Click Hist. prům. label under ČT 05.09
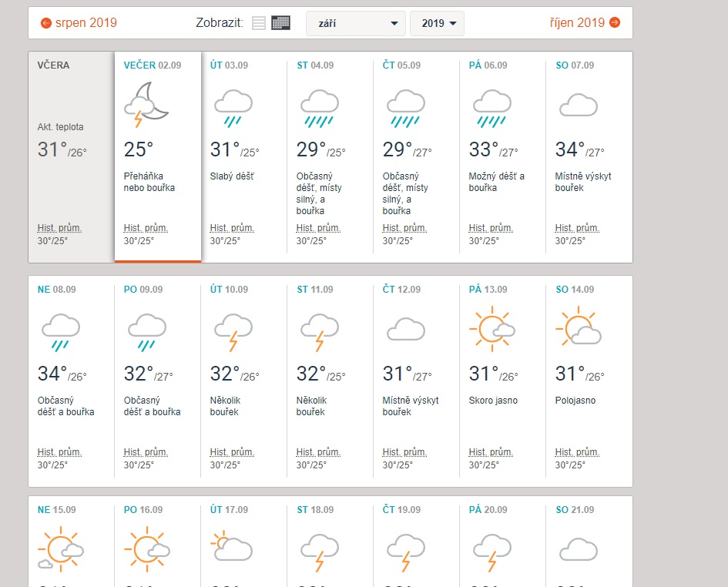 click(404, 228)
